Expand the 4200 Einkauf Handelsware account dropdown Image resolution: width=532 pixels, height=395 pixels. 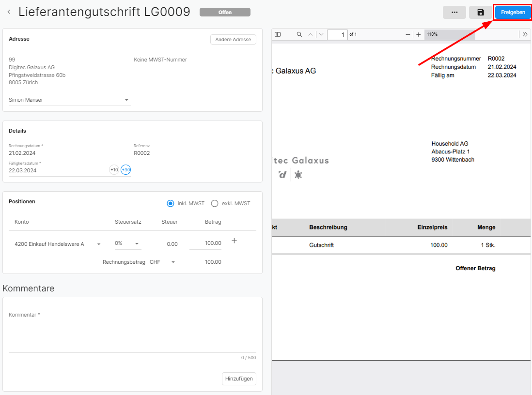click(99, 244)
